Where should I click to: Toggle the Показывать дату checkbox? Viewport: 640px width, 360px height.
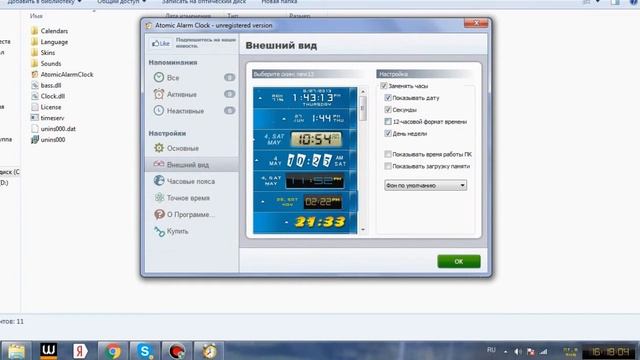388,98
